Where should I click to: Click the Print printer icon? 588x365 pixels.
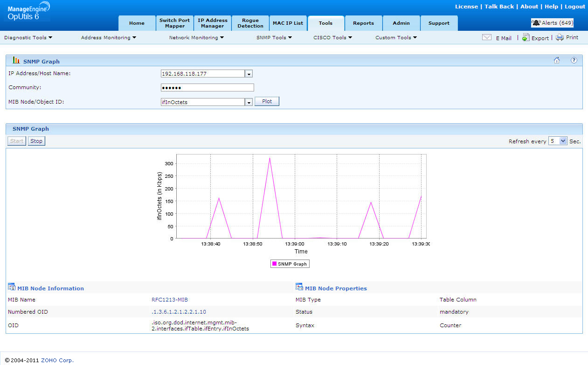560,37
